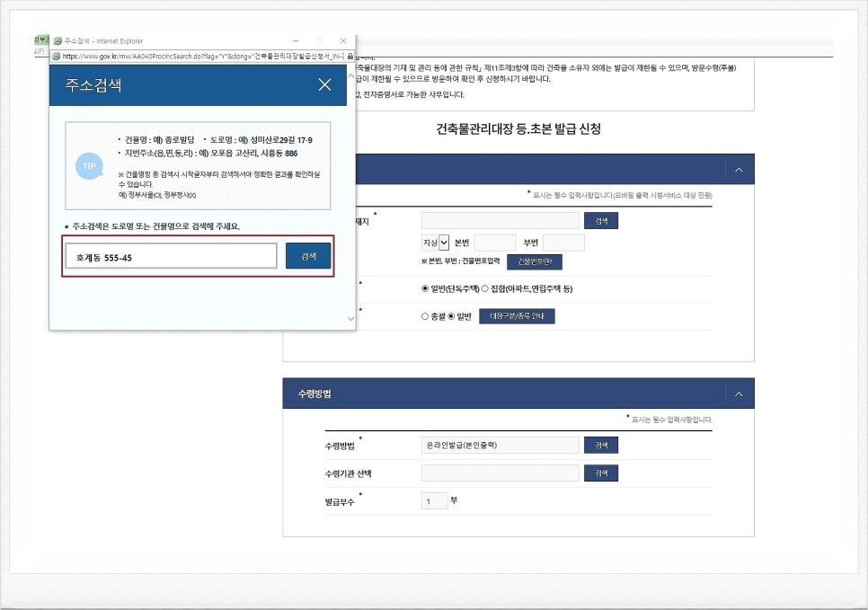Close the Internet Explorer popup window
This screenshot has height=610, width=868.
(343, 41)
